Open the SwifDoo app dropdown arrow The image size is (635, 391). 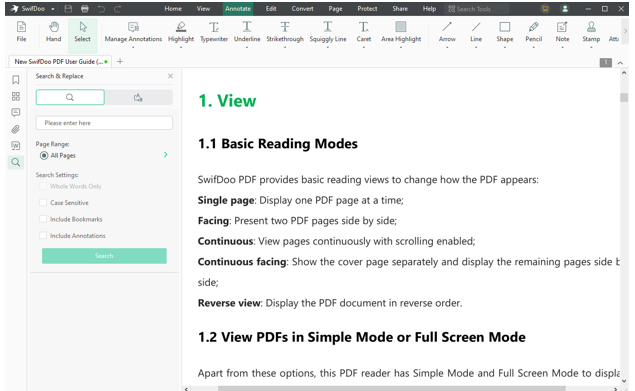(x=53, y=9)
